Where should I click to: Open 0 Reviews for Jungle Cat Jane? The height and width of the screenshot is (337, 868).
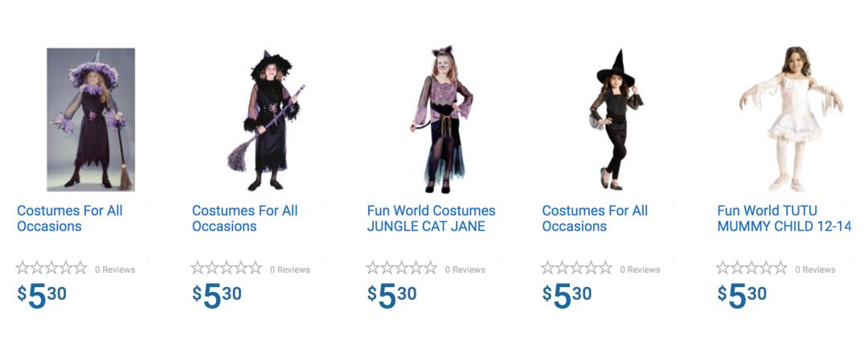pyautogui.click(x=465, y=270)
